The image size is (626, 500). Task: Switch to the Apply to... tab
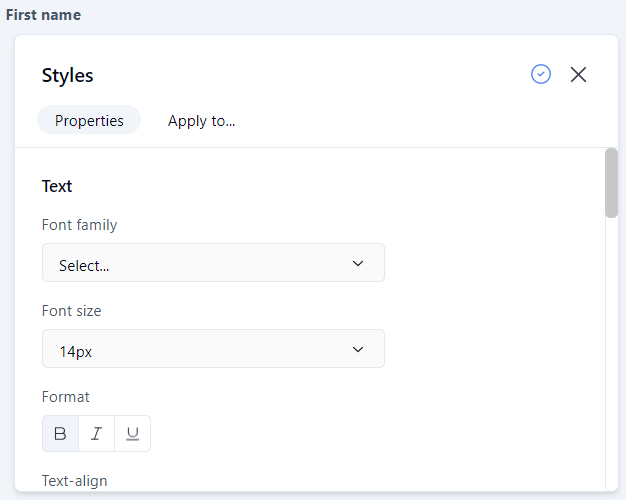pos(201,120)
